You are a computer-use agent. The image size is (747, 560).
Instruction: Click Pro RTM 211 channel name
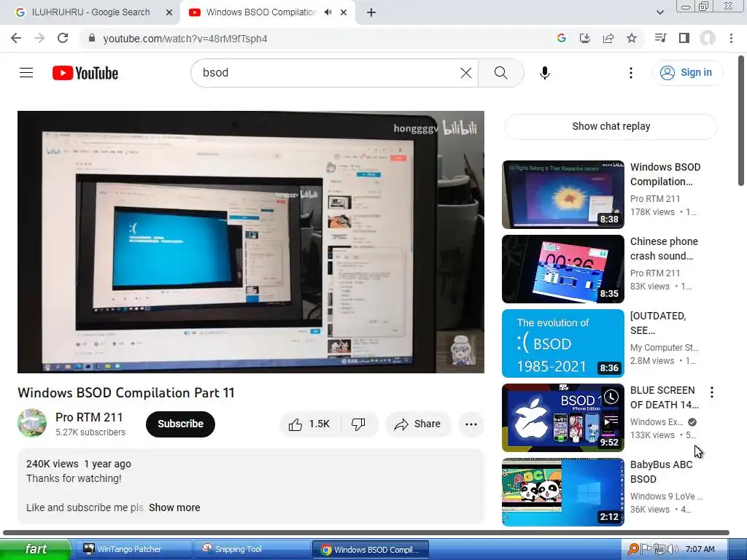tap(89, 417)
